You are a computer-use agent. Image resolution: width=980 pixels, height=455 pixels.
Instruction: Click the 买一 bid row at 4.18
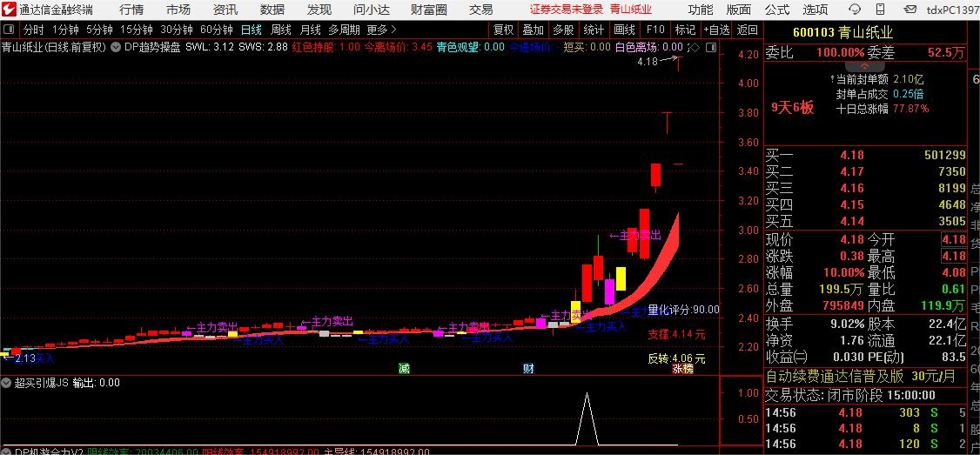point(866,155)
